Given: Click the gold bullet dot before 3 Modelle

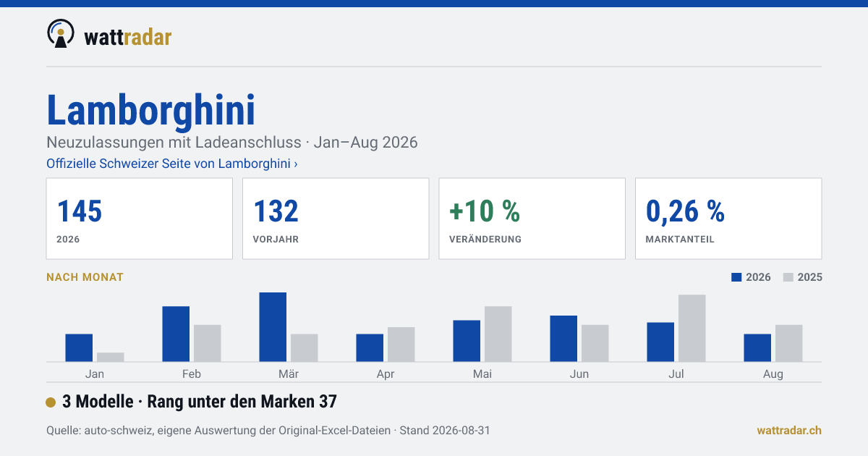Looking at the screenshot, I should [51, 402].
